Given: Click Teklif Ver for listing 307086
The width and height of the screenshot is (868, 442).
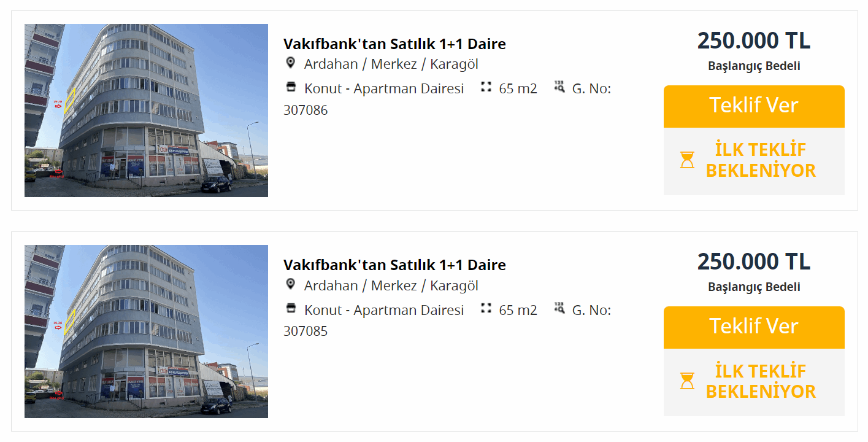Looking at the screenshot, I should click(x=754, y=106).
